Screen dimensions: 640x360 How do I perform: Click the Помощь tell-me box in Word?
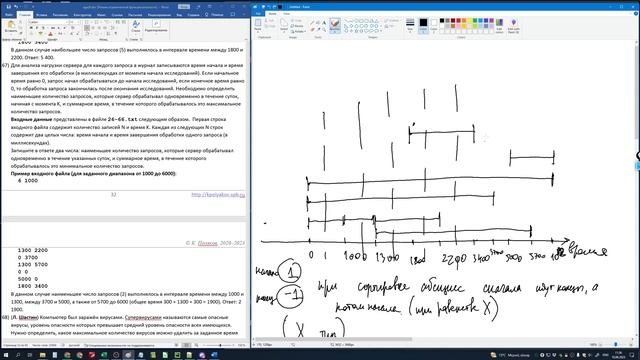click(214, 15)
